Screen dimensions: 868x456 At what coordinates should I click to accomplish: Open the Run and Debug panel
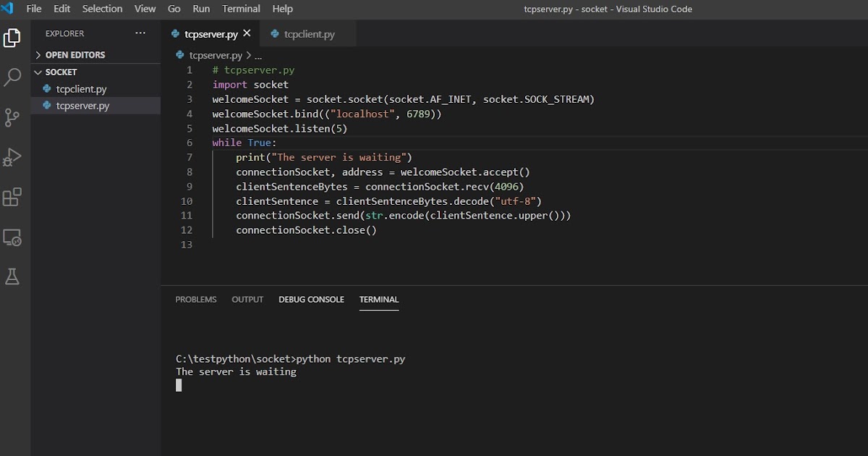tap(12, 157)
